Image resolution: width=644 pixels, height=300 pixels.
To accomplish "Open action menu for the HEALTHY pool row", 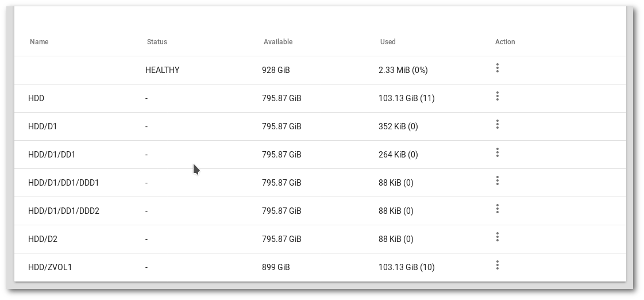I will click(498, 68).
